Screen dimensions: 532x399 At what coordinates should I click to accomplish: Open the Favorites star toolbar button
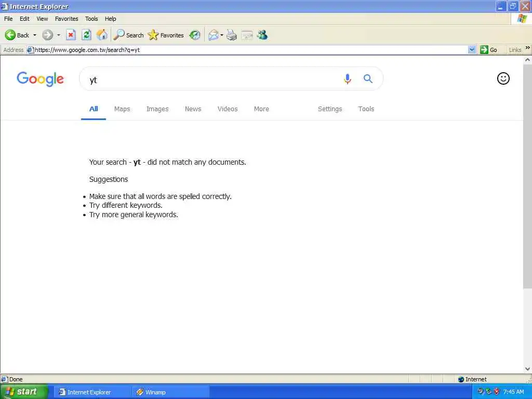[x=166, y=35]
